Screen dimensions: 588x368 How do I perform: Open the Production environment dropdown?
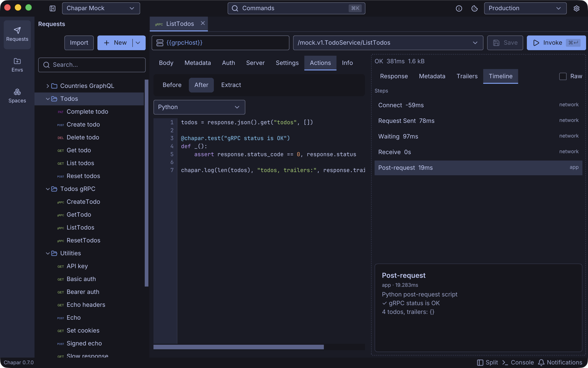click(x=525, y=8)
